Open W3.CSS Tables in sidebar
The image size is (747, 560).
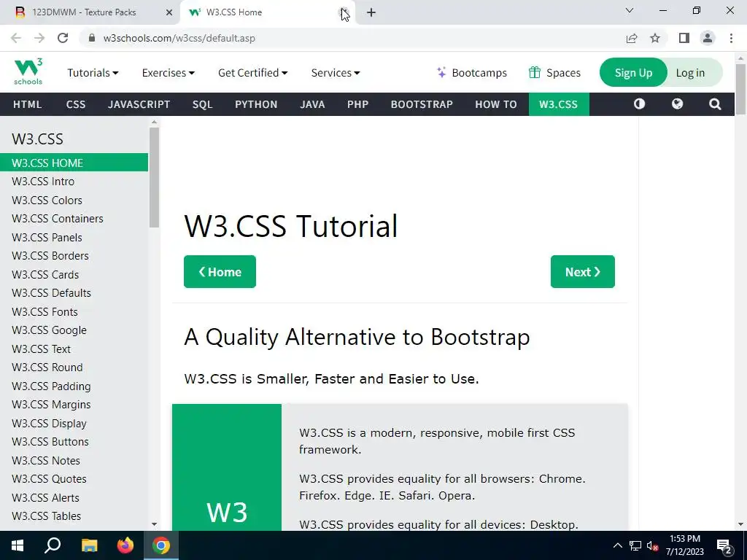[74, 516]
